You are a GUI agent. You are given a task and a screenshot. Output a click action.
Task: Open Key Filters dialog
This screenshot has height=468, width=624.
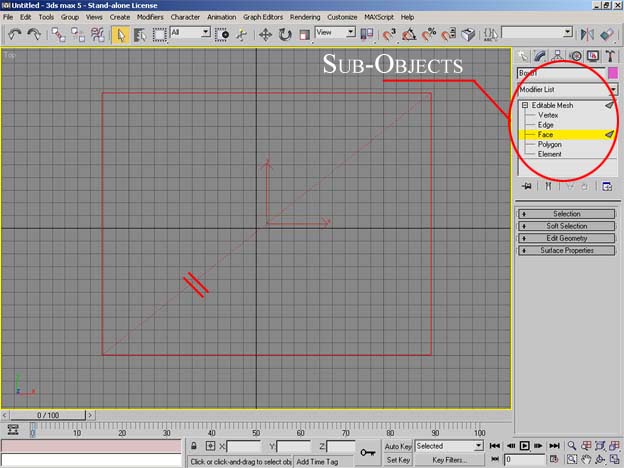coord(450,460)
